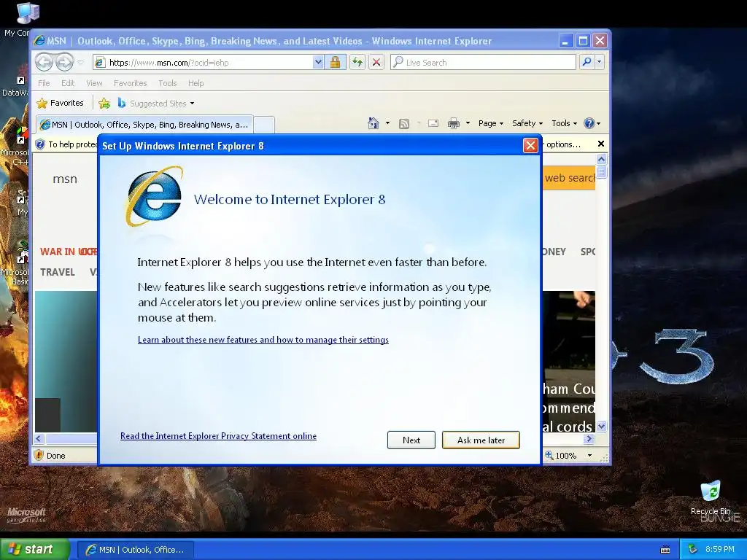Expand the Home button dropdown arrow

click(x=387, y=123)
